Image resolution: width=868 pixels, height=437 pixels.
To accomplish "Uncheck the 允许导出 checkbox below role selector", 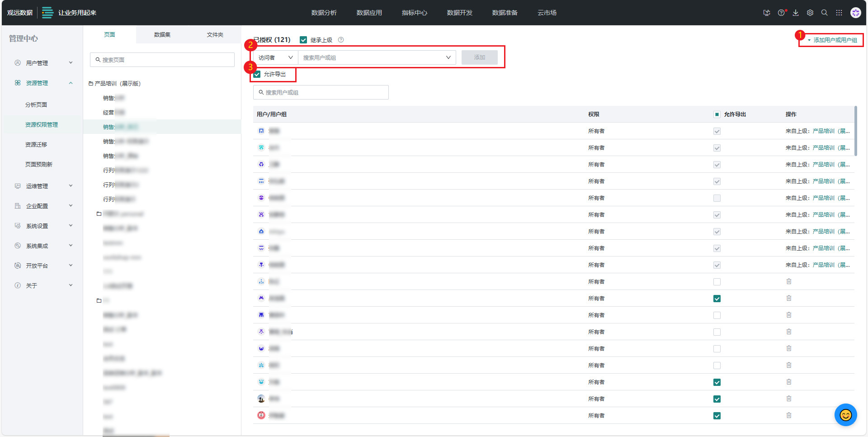I will point(257,74).
